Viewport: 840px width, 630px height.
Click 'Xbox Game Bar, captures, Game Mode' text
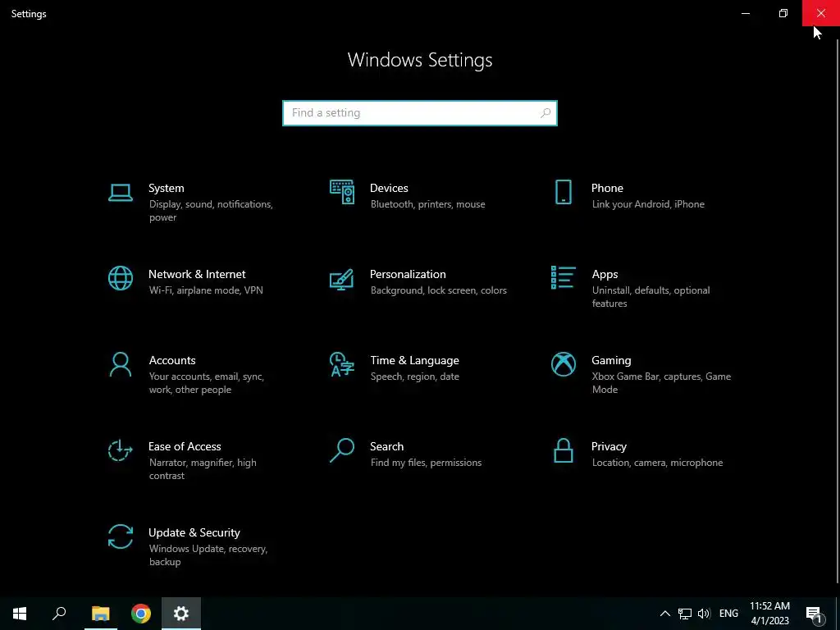[x=662, y=383]
